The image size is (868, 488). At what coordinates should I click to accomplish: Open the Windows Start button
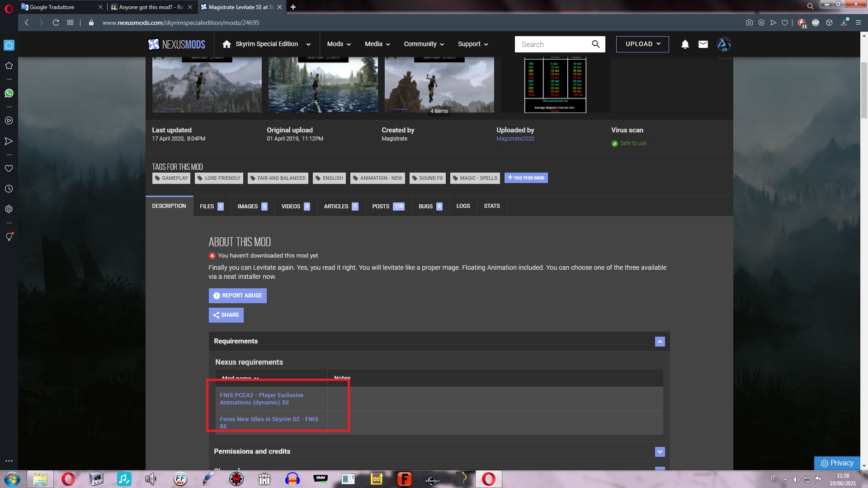[12, 479]
